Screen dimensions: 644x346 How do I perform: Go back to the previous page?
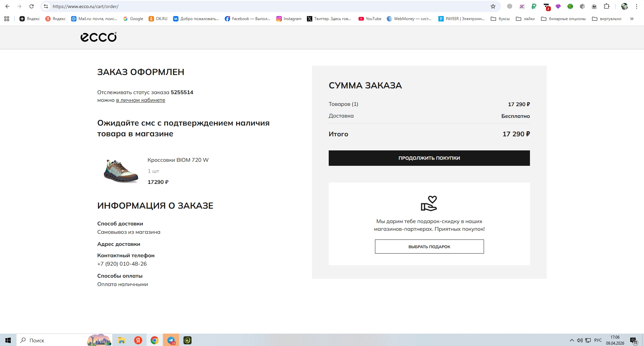[x=7, y=6]
